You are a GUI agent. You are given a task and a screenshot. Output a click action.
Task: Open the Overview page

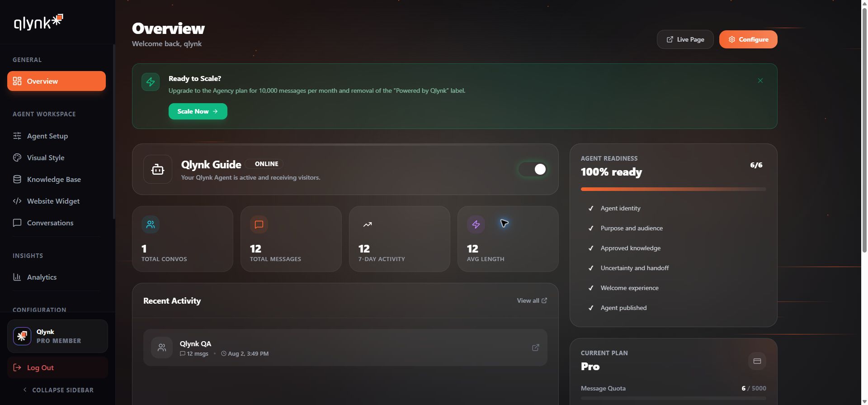(57, 81)
